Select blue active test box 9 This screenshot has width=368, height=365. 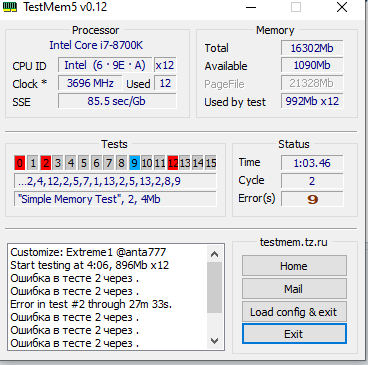(134, 163)
